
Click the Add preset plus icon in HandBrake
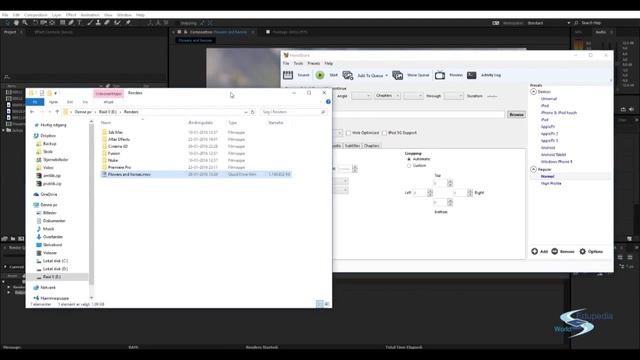pos(534,251)
